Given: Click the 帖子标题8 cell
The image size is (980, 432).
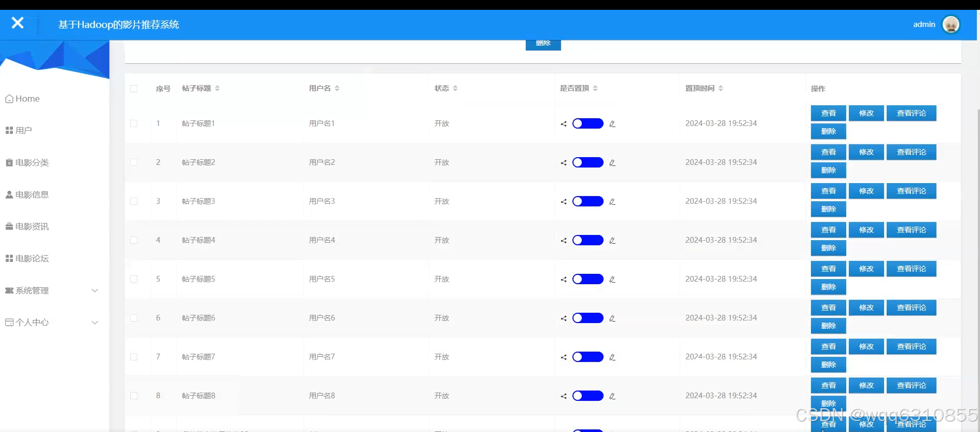Looking at the screenshot, I should coord(199,396).
